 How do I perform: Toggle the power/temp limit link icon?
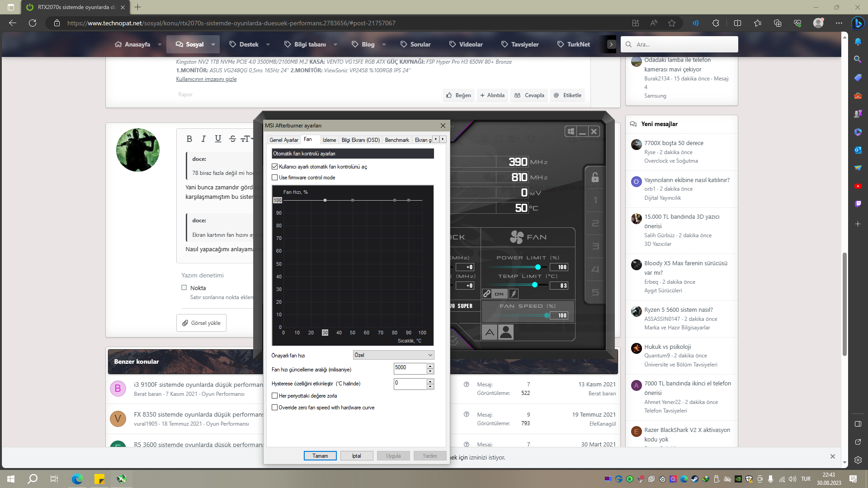coord(487,294)
